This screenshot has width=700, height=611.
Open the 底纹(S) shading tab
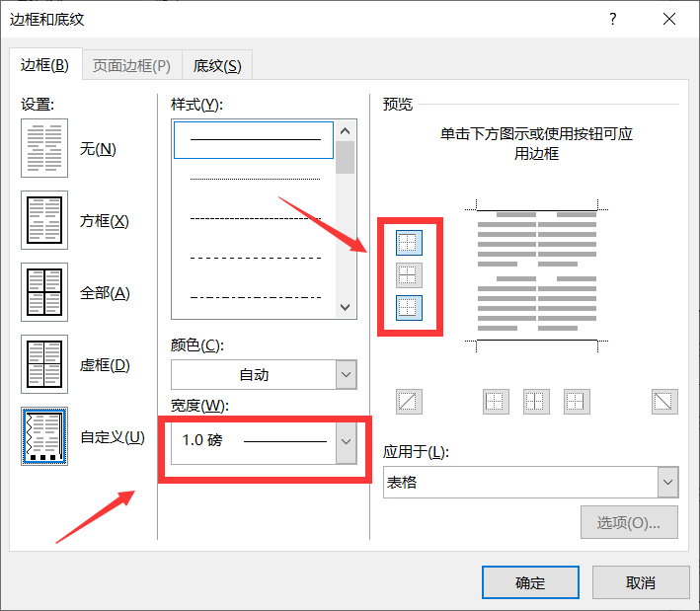point(217,66)
